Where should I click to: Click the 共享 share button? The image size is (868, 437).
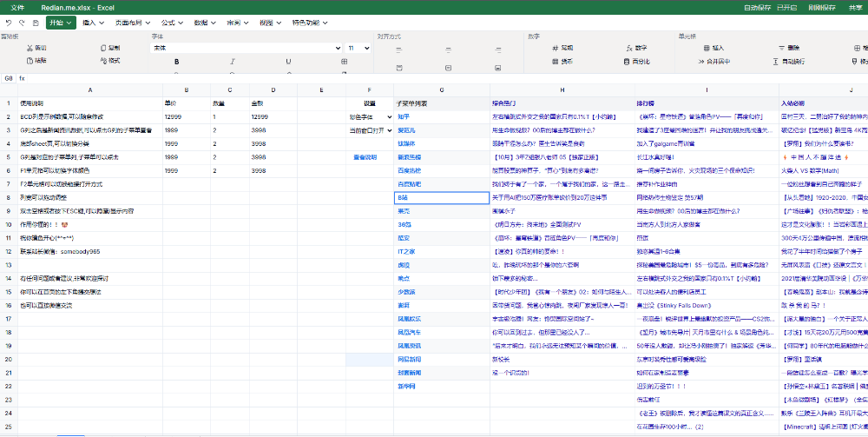(854, 7)
